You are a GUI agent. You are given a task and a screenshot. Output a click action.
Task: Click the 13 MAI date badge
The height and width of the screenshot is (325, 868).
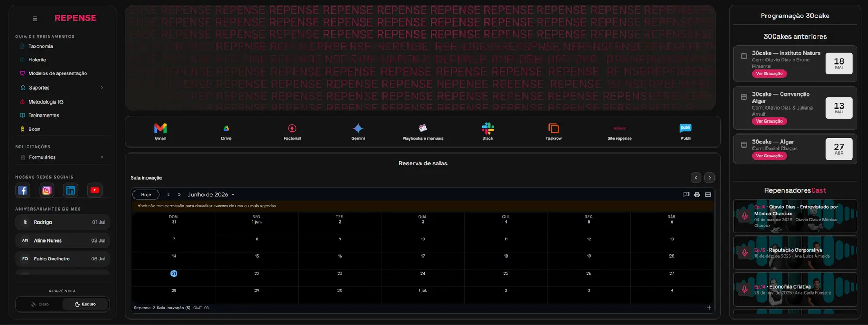point(839,107)
